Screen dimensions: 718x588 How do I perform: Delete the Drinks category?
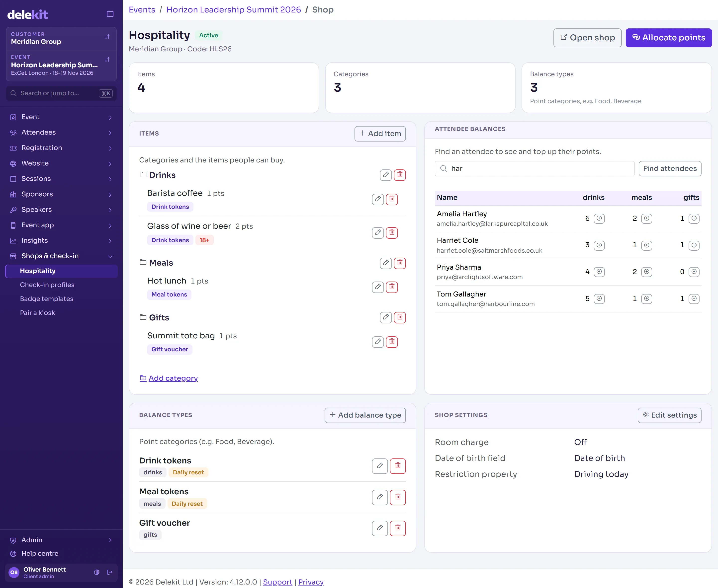[x=400, y=175]
